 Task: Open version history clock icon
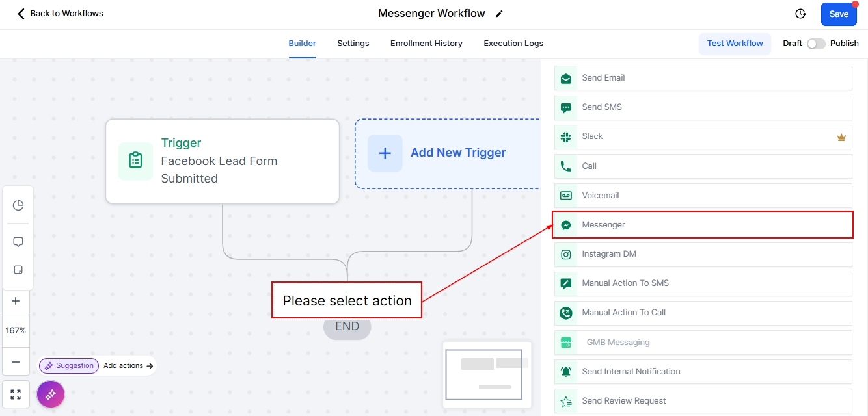tap(800, 14)
